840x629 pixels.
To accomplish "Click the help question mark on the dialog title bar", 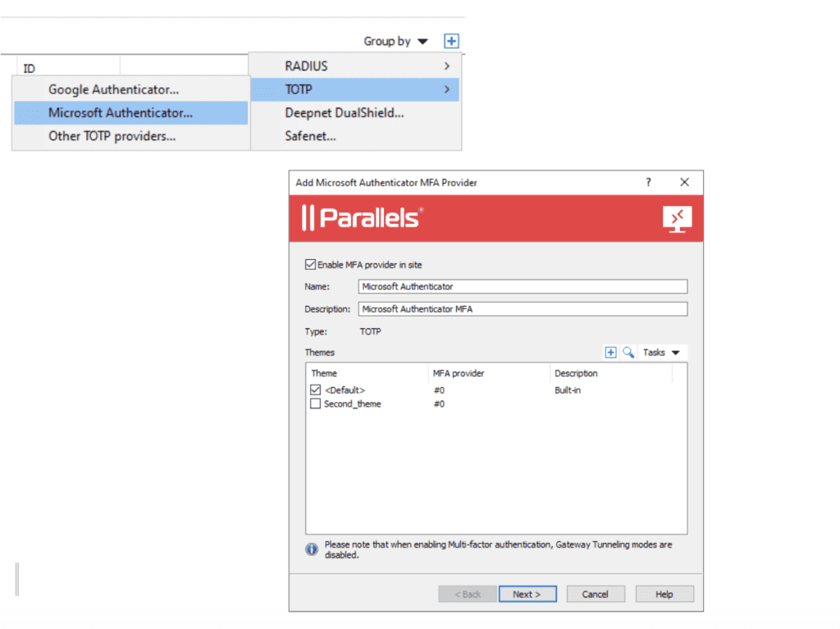I will coord(648,182).
